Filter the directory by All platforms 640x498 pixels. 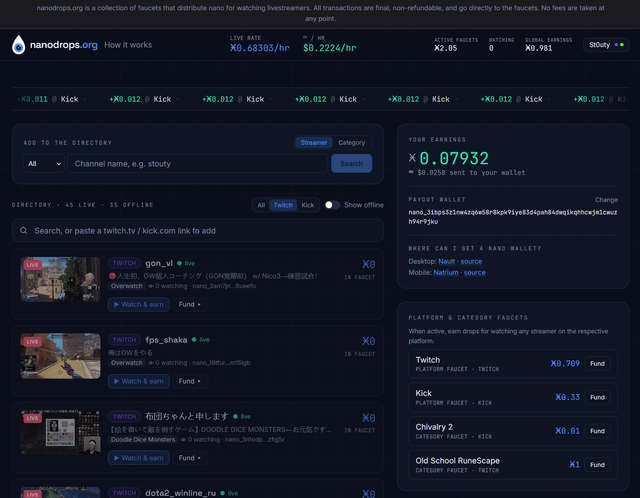[261, 205]
